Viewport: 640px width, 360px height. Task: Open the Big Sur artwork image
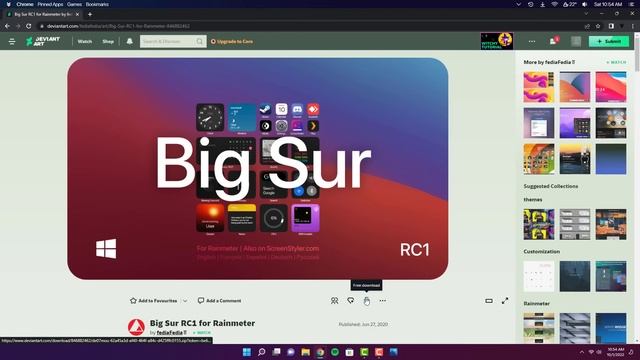point(258,169)
